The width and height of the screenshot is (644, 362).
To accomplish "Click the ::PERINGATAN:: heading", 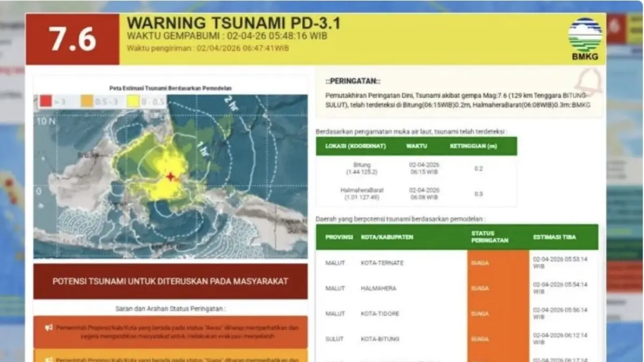I will click(353, 81).
